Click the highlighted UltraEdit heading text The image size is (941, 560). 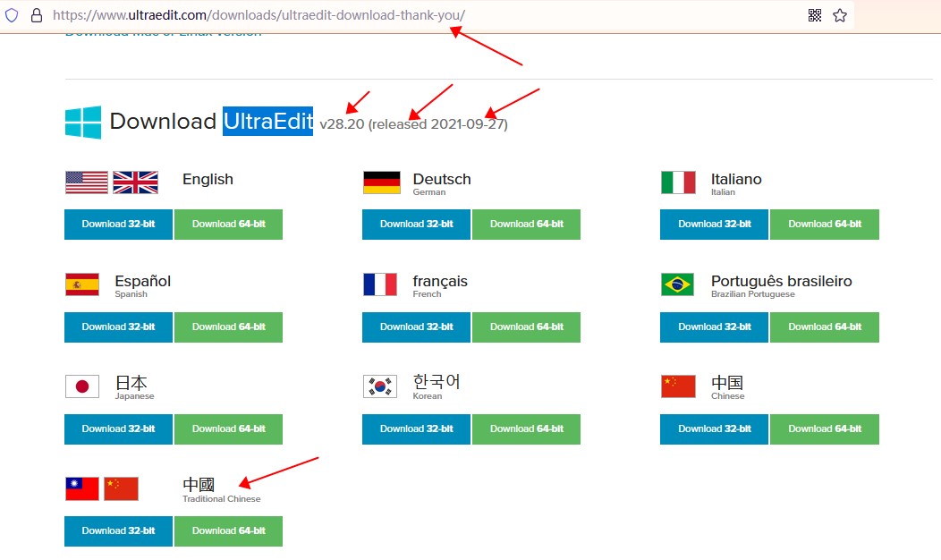click(267, 122)
